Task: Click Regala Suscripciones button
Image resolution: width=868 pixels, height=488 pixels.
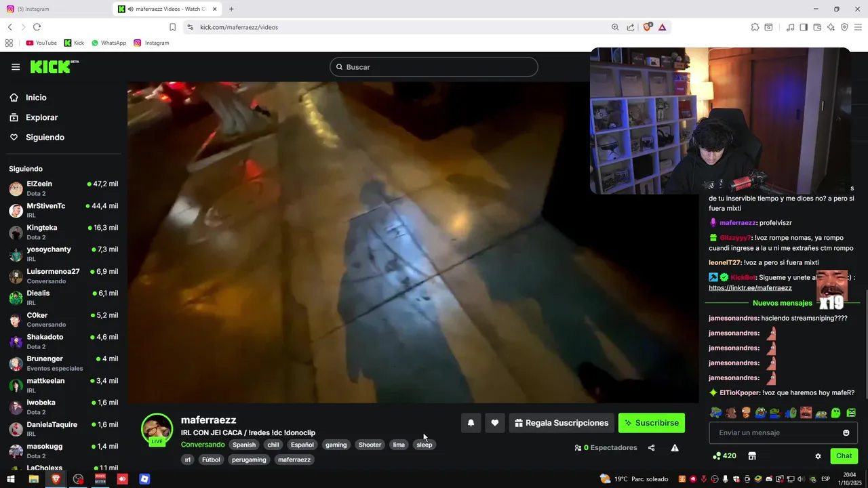Action: coord(561,423)
